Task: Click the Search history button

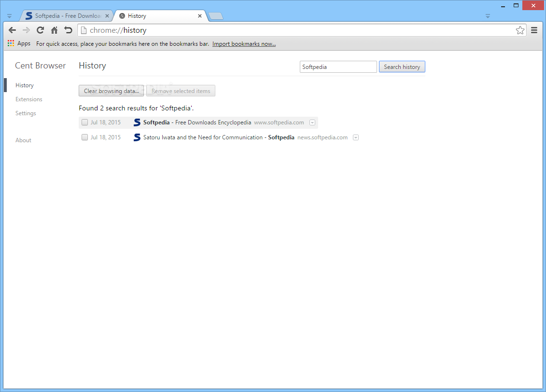Action: [x=402, y=67]
